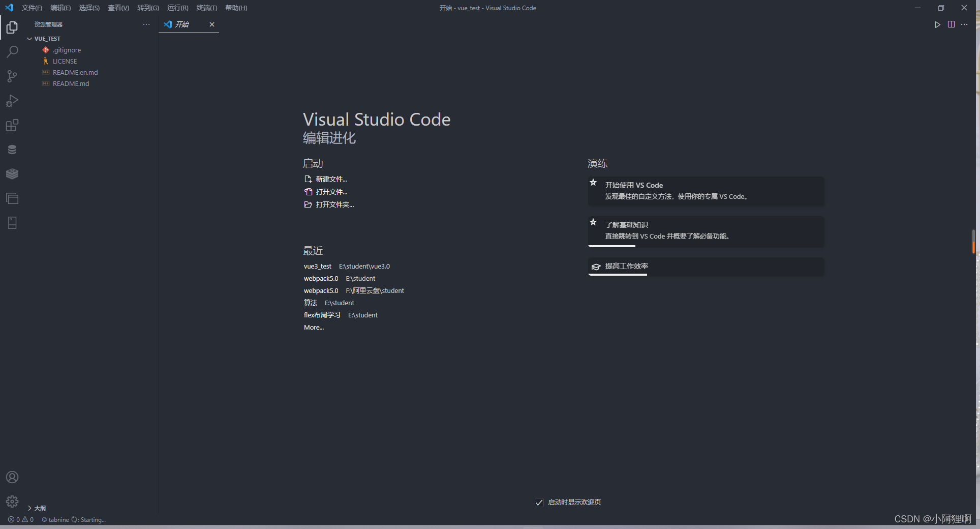The width and height of the screenshot is (980, 529).
Task: Open the 选择(S) menu
Action: tap(89, 8)
